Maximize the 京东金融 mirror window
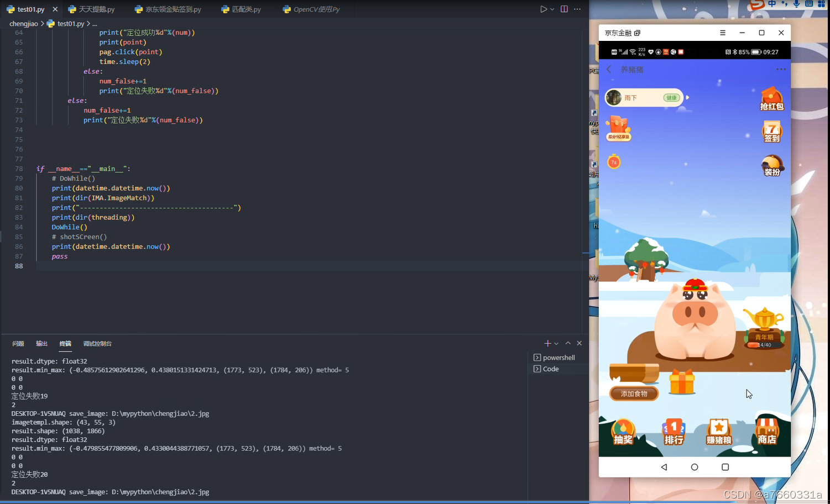 [x=761, y=33]
